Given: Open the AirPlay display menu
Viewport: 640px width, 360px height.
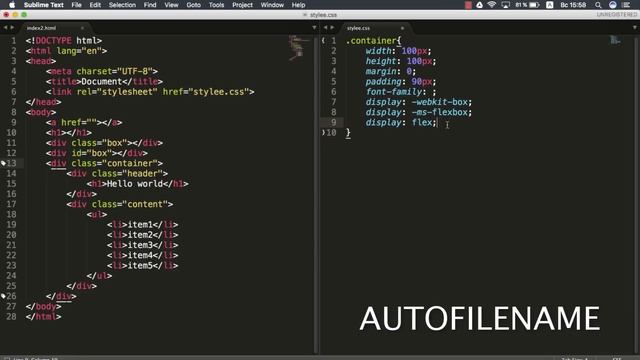Looking at the screenshot, I should tap(505, 5).
